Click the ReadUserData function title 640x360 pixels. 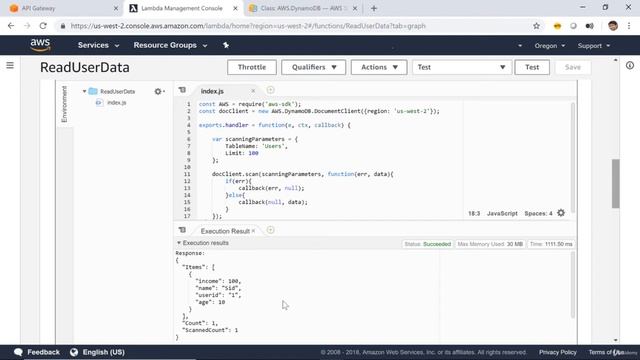click(x=85, y=67)
